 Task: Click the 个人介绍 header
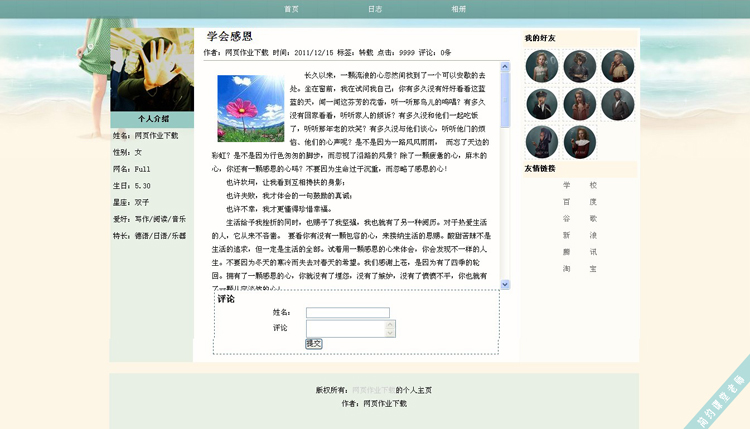[152, 119]
